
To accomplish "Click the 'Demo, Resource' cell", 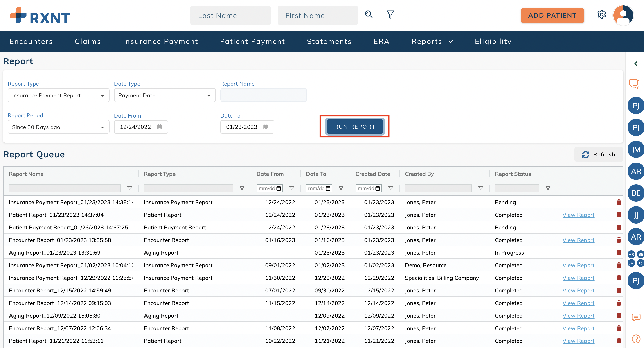I will 426,265.
